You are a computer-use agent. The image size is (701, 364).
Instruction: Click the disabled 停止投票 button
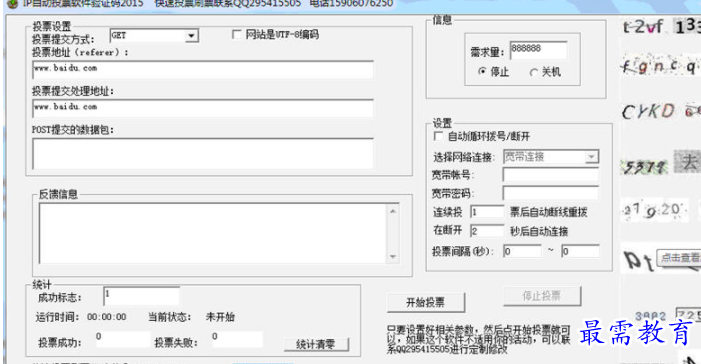542,296
